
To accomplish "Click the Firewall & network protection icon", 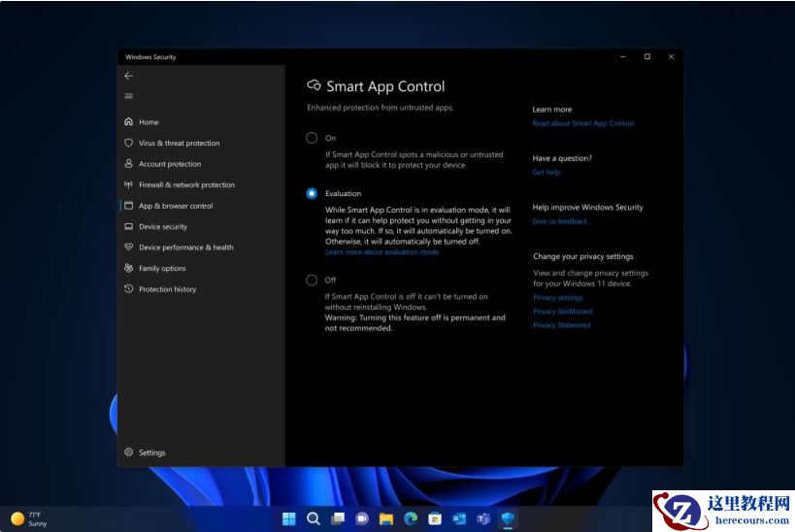I will tap(129, 184).
